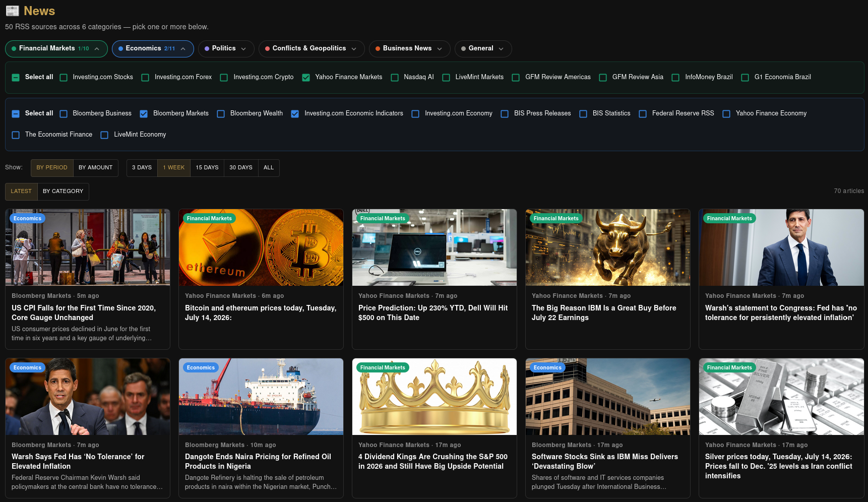Open the Warsh 'No Tolerance' article photo

[x=88, y=397]
